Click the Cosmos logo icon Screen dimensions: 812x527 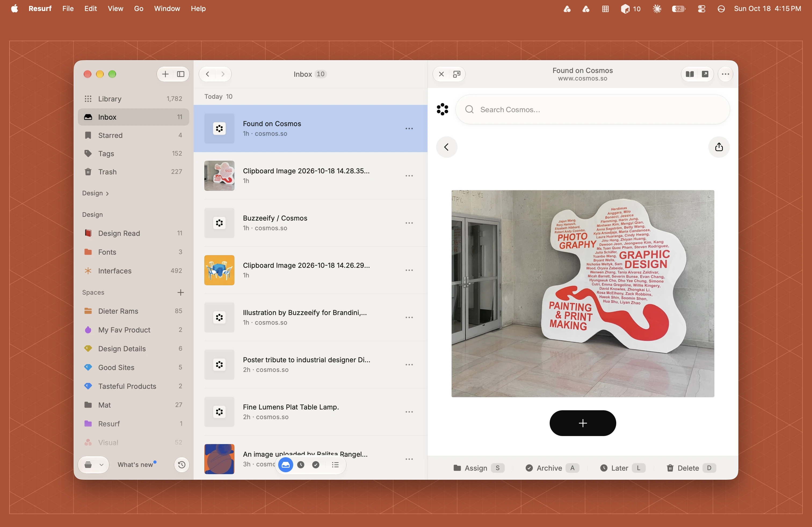(x=443, y=109)
